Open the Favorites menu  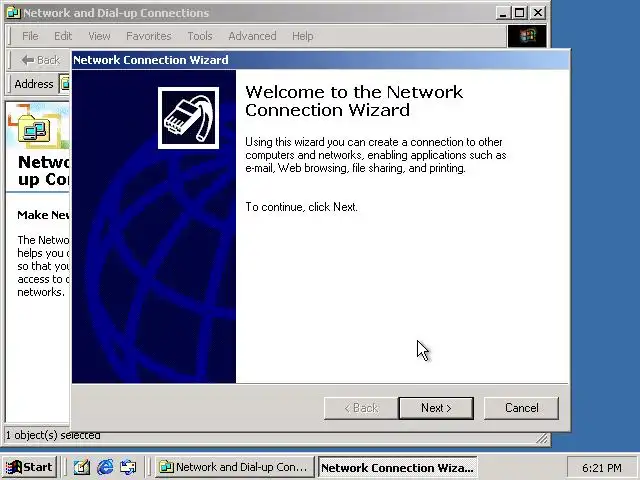point(149,36)
